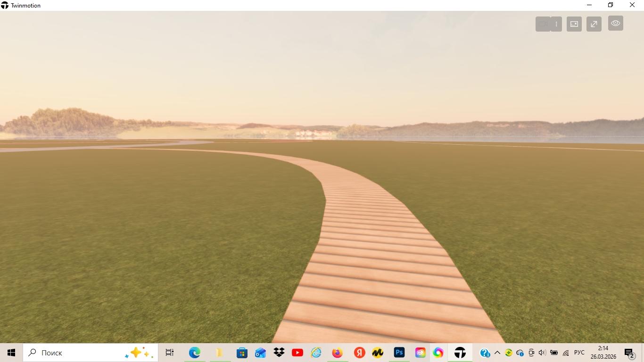Click the Twinmotion icon in the taskbar

tap(460, 353)
